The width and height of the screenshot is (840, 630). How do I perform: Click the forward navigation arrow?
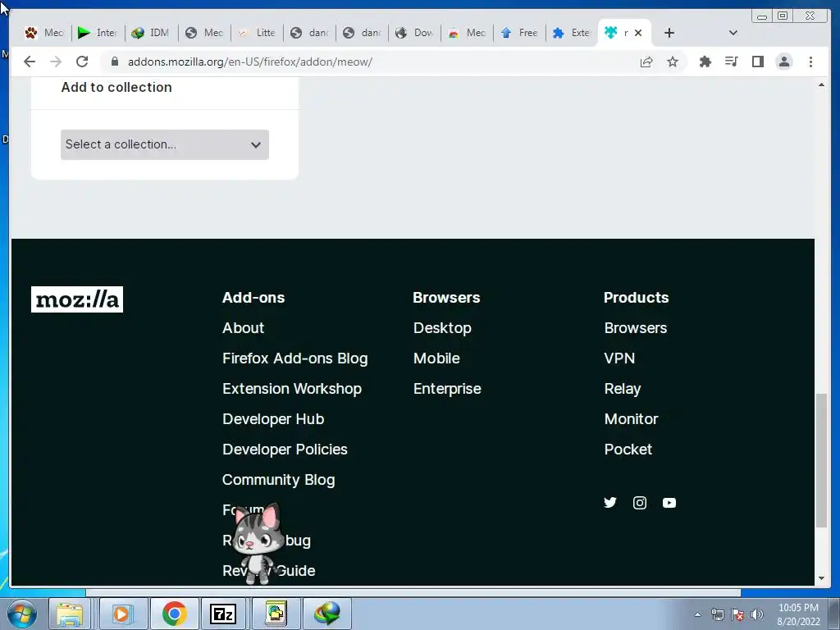click(x=56, y=62)
